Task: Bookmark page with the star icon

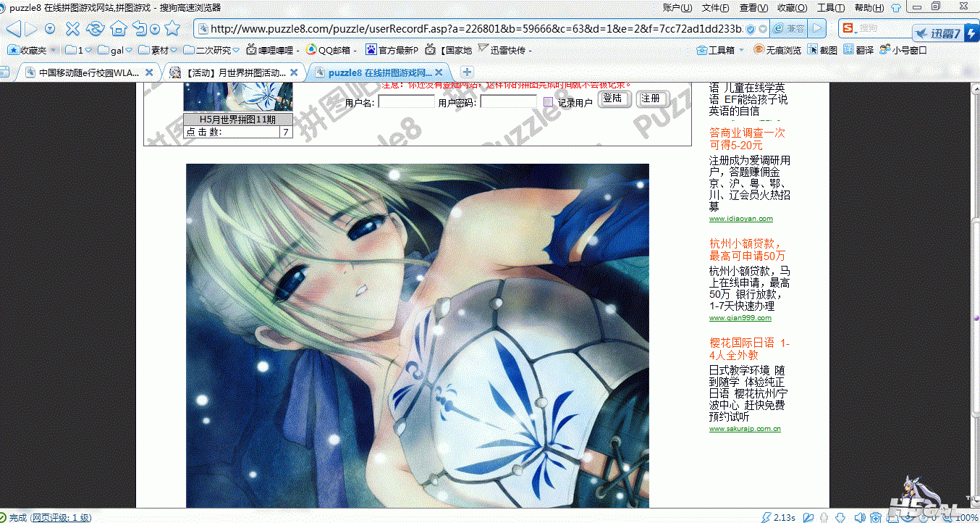Action: (x=172, y=29)
